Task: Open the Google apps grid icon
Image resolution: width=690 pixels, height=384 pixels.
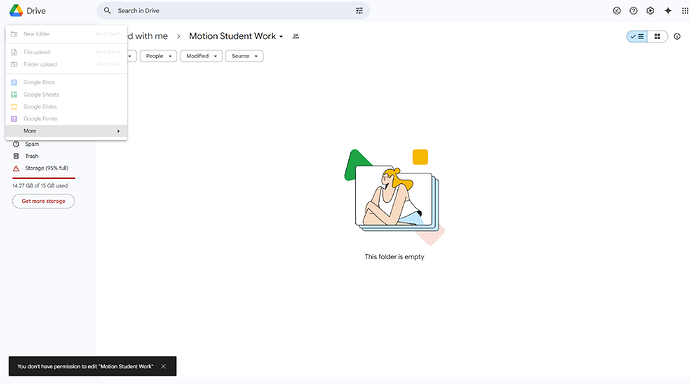Action: click(x=685, y=11)
